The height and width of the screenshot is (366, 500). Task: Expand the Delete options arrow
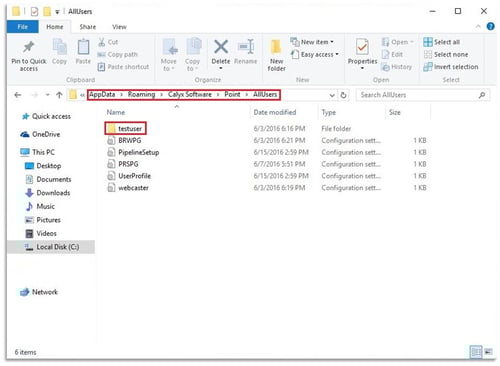pyautogui.click(x=221, y=68)
